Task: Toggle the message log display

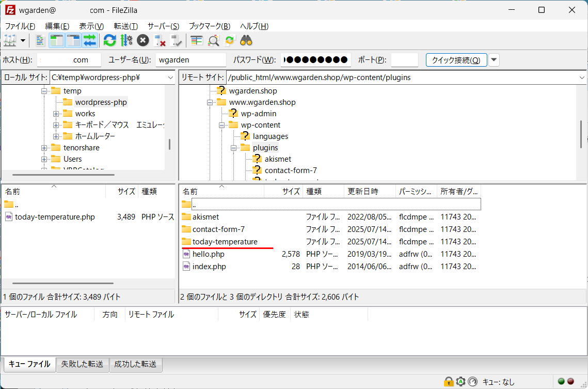Action: 41,40
